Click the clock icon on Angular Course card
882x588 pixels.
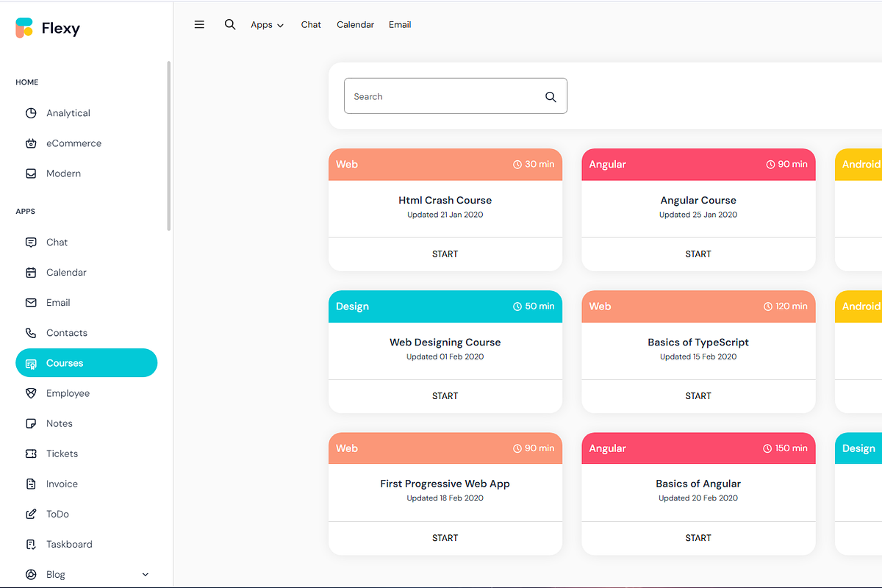(x=771, y=165)
